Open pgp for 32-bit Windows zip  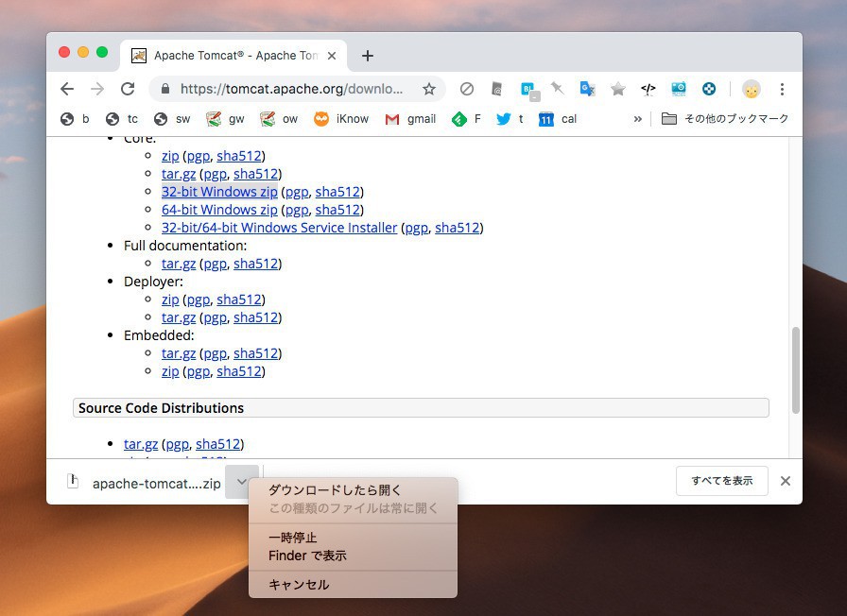point(297,192)
